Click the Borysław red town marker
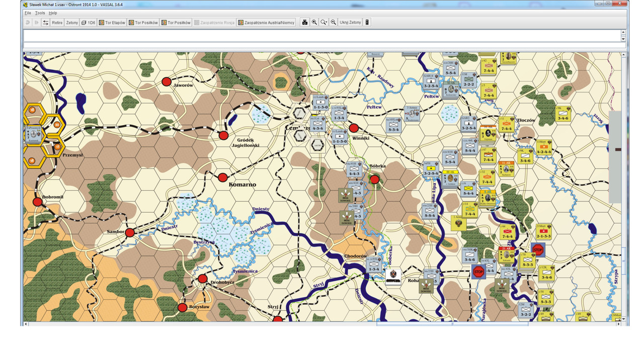Viewport: 644px width, 364px height. pyautogui.click(x=183, y=307)
